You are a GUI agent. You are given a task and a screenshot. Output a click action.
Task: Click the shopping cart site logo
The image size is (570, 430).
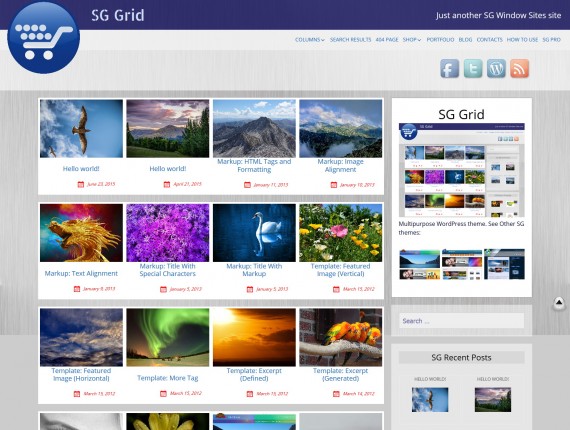(x=44, y=37)
